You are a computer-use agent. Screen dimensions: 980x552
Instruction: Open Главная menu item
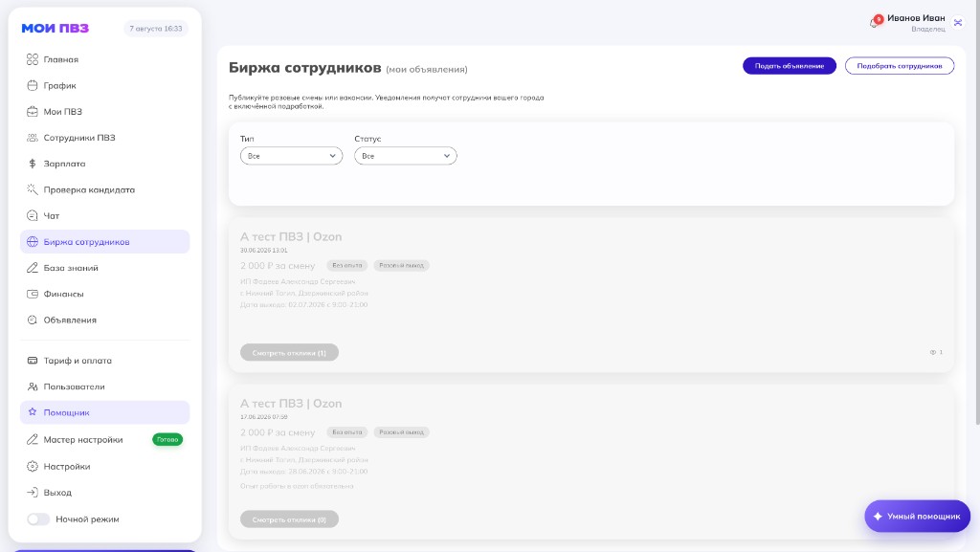click(x=105, y=59)
